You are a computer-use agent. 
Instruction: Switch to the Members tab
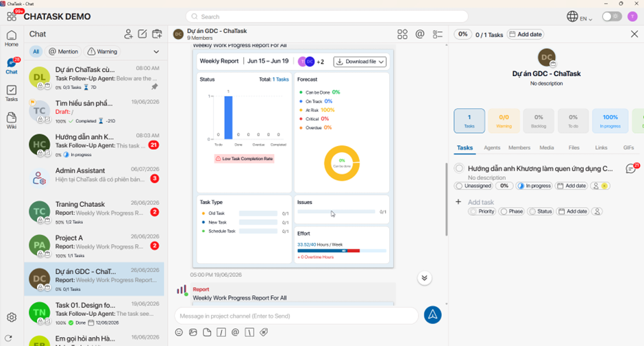tap(519, 147)
